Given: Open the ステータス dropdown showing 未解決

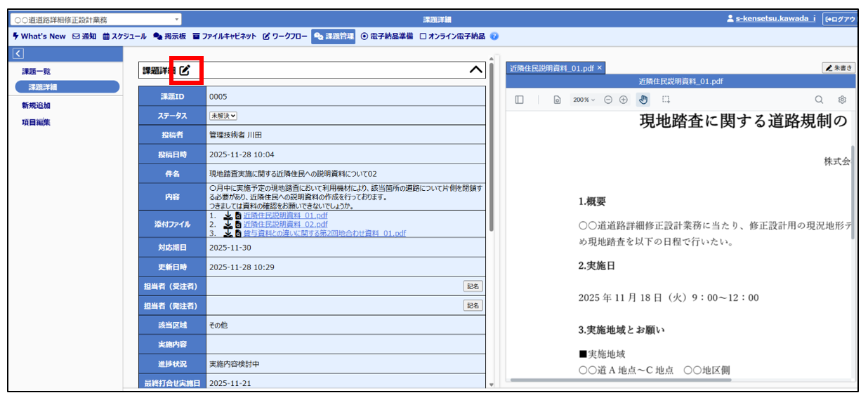Looking at the screenshot, I should (223, 116).
